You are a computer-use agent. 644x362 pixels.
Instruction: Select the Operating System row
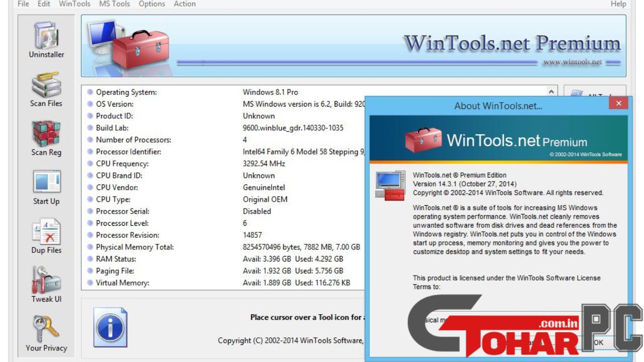[223, 92]
